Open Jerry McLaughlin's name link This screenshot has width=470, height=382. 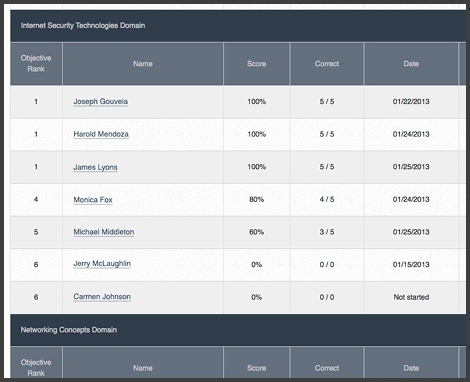[102, 264]
